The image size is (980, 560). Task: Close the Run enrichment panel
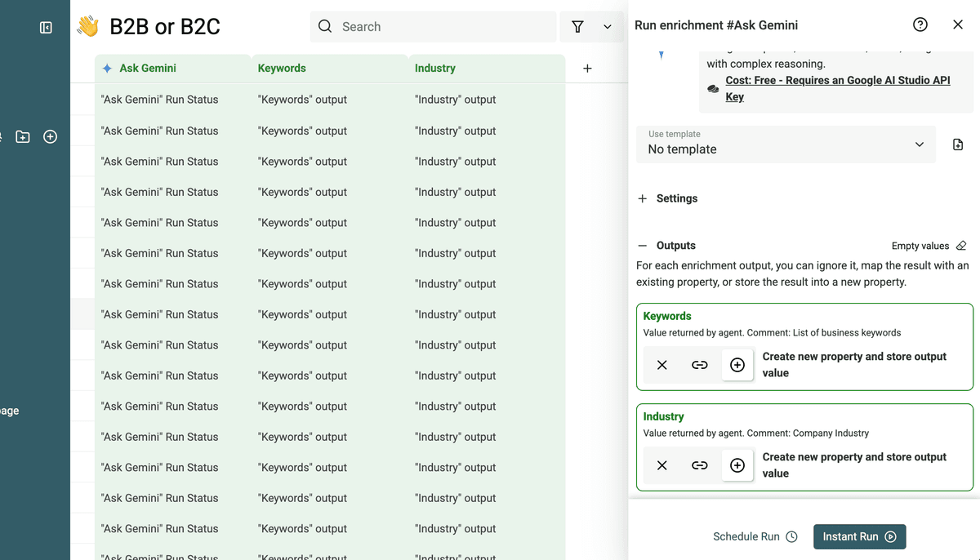(958, 24)
